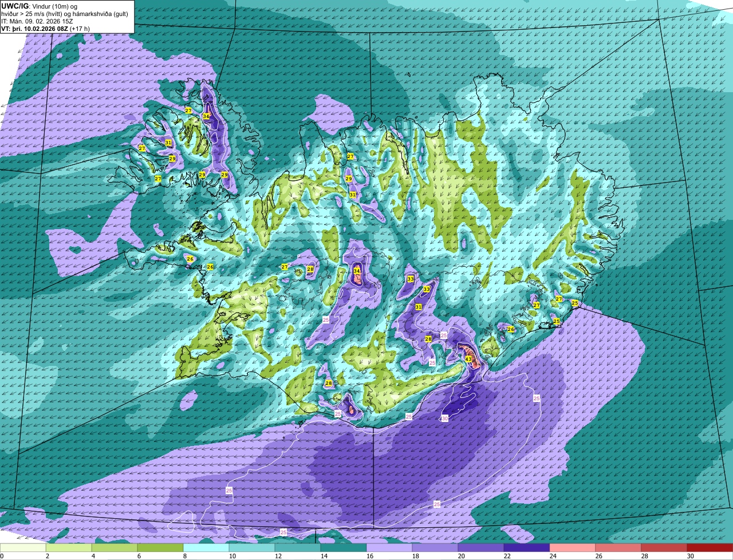Select the pink 24–26 legend swatch

tap(573, 548)
